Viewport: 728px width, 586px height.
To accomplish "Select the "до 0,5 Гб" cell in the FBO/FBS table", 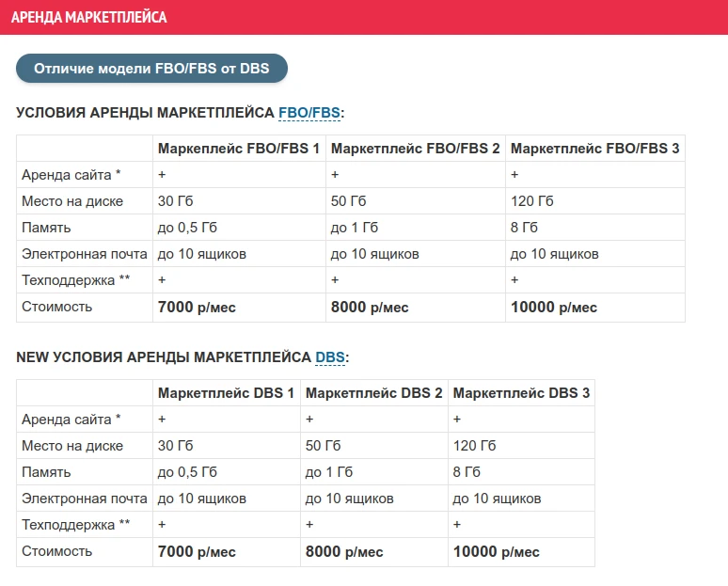I will coord(187,228).
